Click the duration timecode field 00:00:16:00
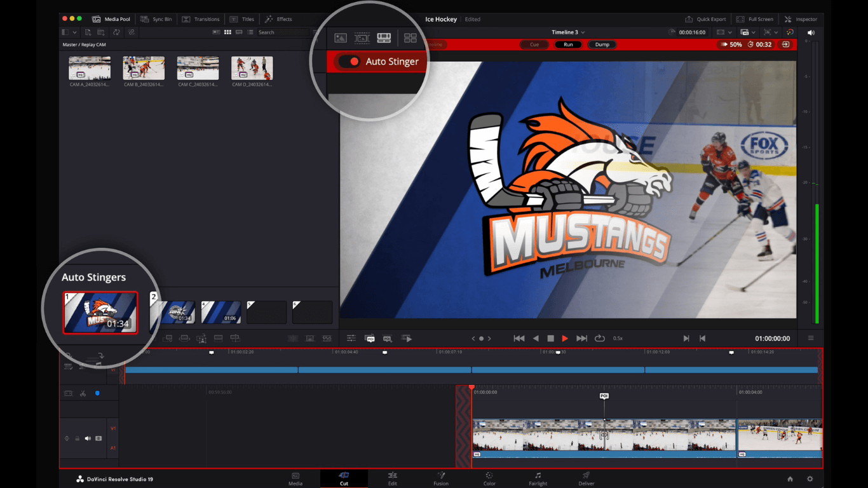868x488 pixels. 692,32
